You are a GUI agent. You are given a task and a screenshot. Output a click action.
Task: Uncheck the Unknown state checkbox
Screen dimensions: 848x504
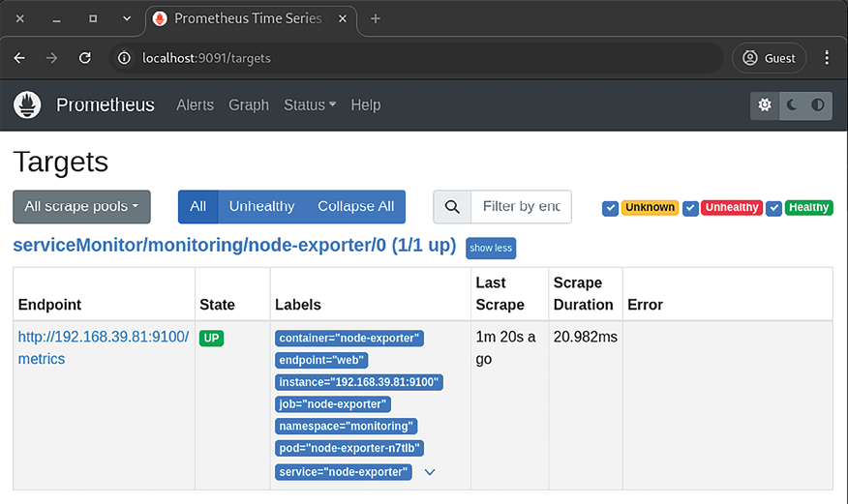pyautogui.click(x=610, y=208)
